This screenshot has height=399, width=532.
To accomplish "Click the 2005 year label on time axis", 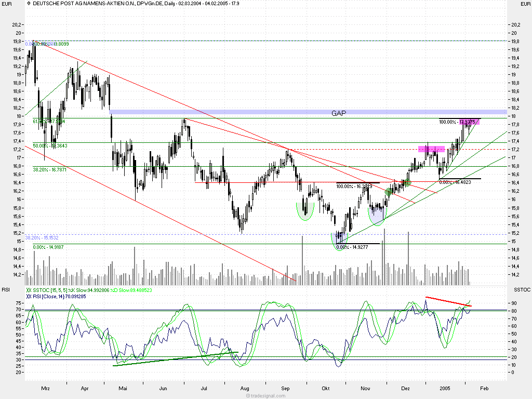I will click(445, 388).
